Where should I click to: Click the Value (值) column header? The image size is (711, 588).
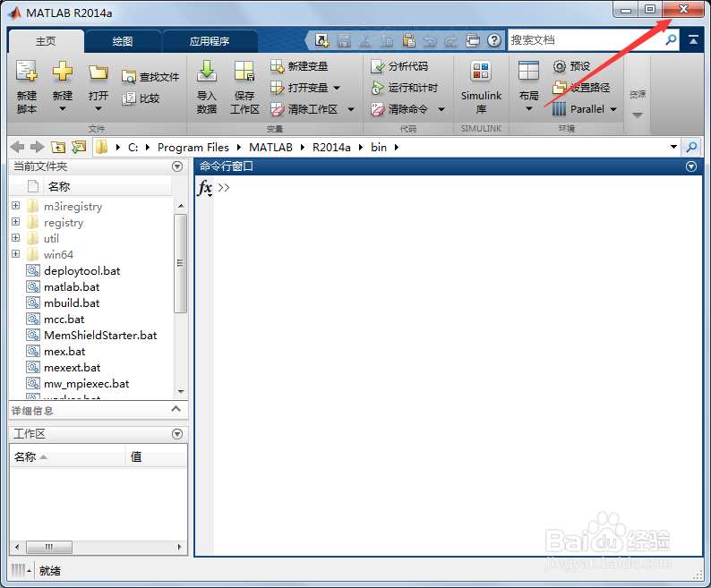click(x=157, y=456)
